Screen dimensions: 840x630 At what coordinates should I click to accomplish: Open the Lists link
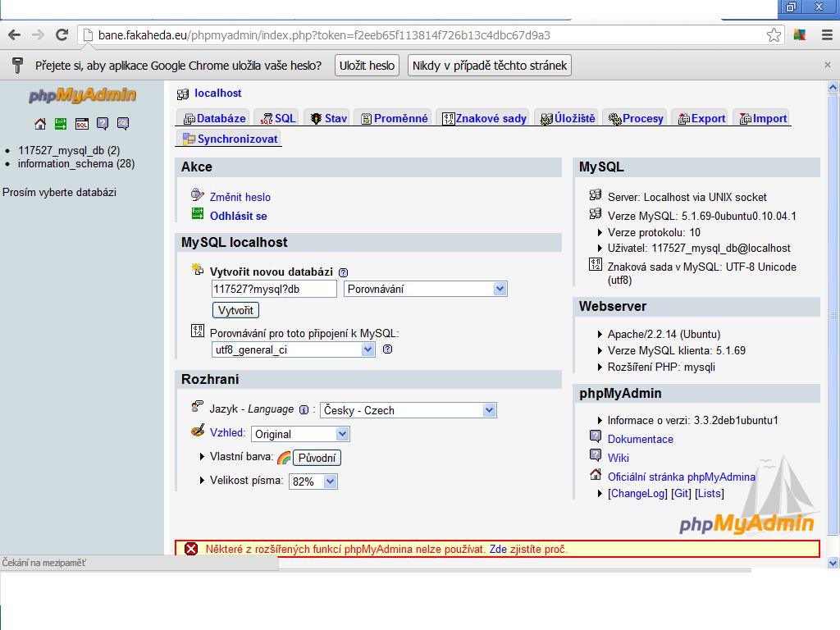(x=710, y=493)
